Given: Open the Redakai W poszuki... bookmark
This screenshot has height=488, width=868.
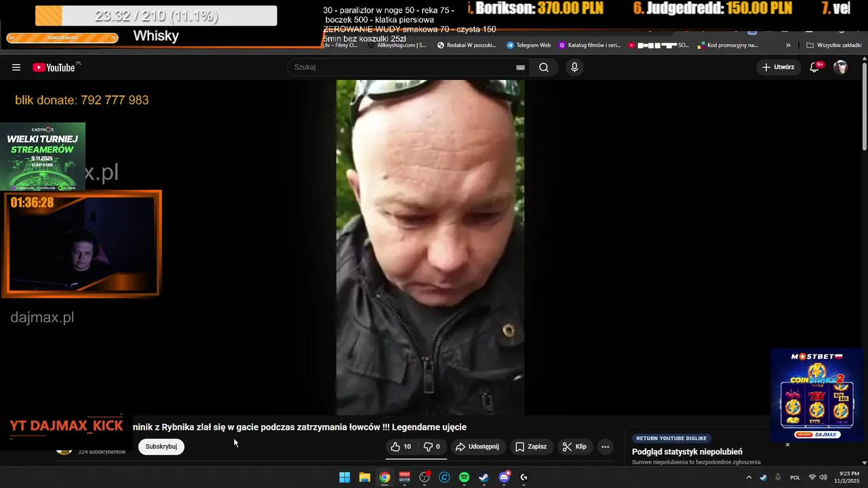Looking at the screenshot, I should [467, 45].
